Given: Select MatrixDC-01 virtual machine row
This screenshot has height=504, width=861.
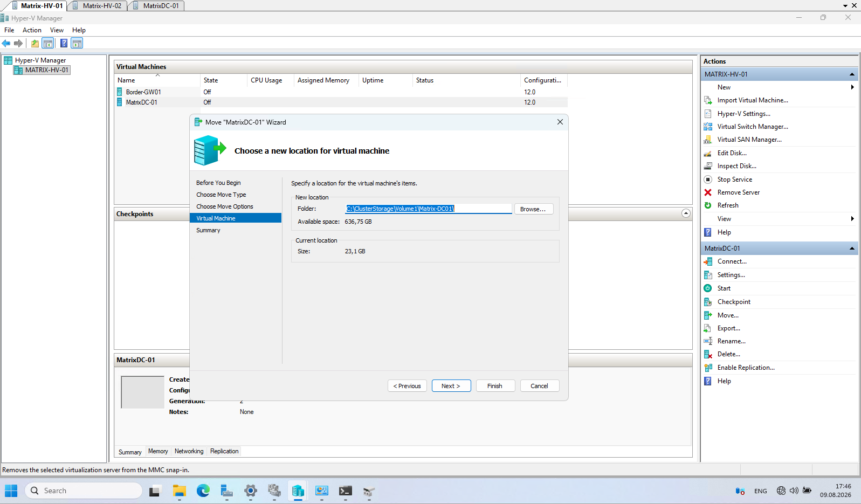Looking at the screenshot, I should point(341,102).
